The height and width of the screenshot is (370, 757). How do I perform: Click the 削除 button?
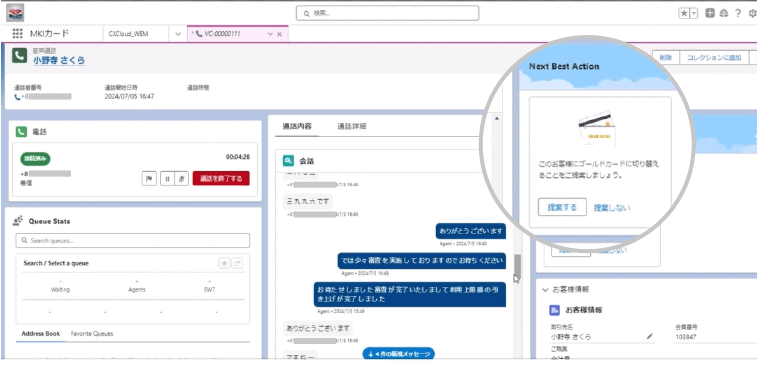665,57
